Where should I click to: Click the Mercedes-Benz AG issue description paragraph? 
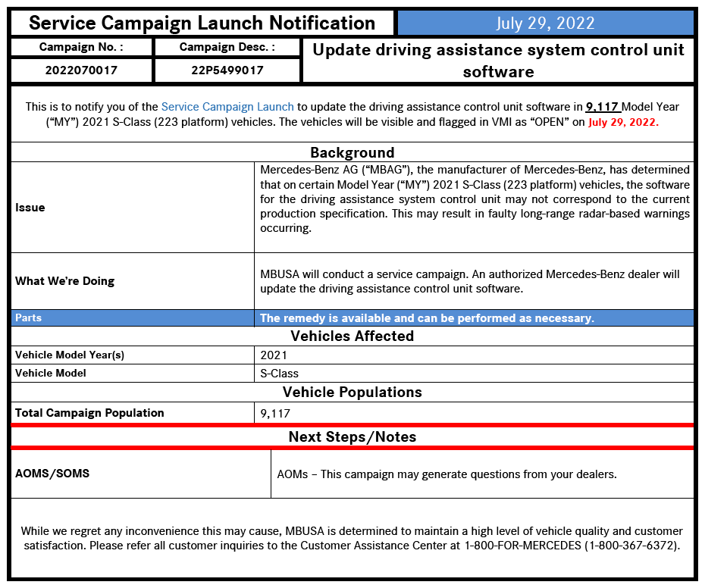tap(475, 199)
